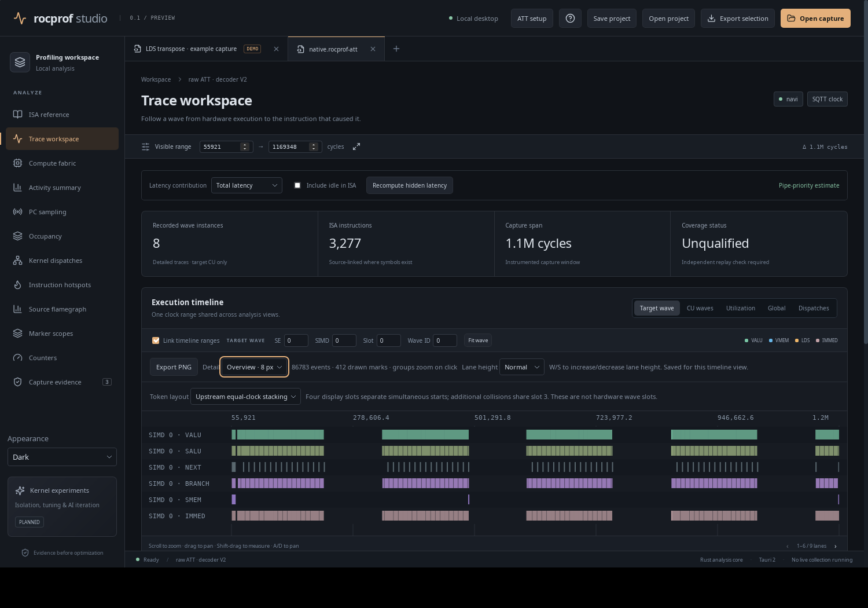The width and height of the screenshot is (868, 608).
Task: Open Latency contribution dropdown
Action: (x=247, y=185)
